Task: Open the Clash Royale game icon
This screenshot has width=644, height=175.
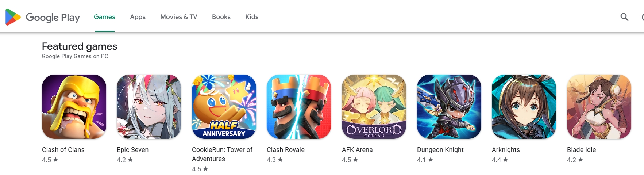Action: [299, 107]
